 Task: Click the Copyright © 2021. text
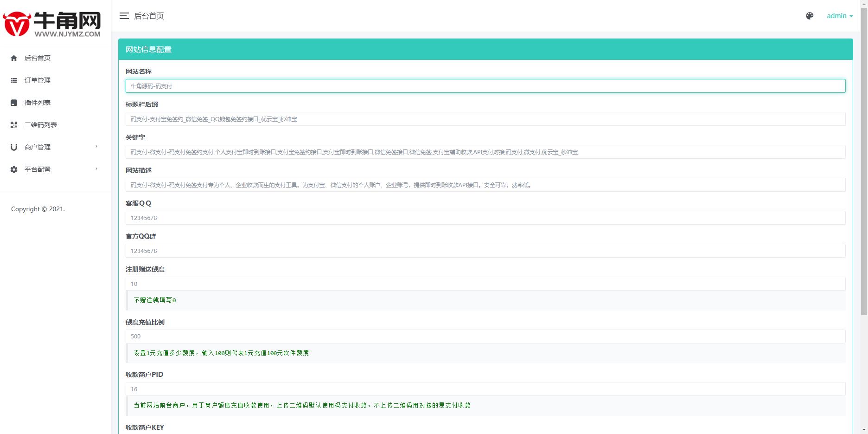click(38, 209)
